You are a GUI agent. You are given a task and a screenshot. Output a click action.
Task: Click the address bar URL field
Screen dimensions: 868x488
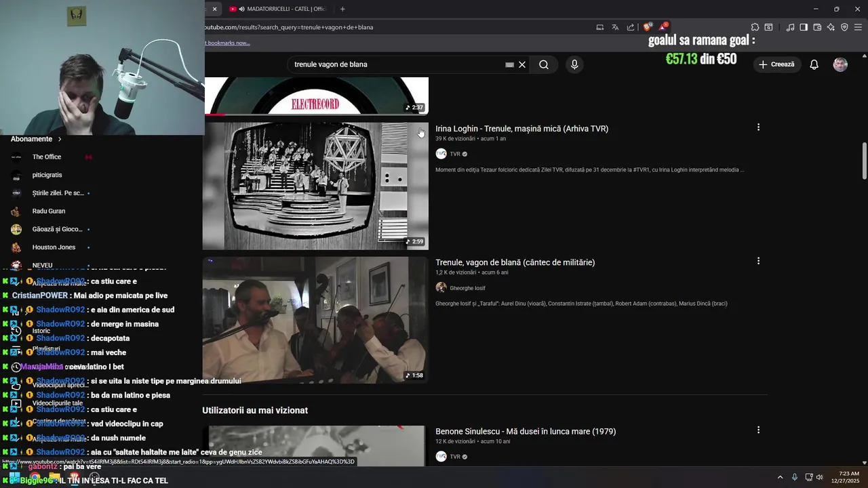coord(397,27)
